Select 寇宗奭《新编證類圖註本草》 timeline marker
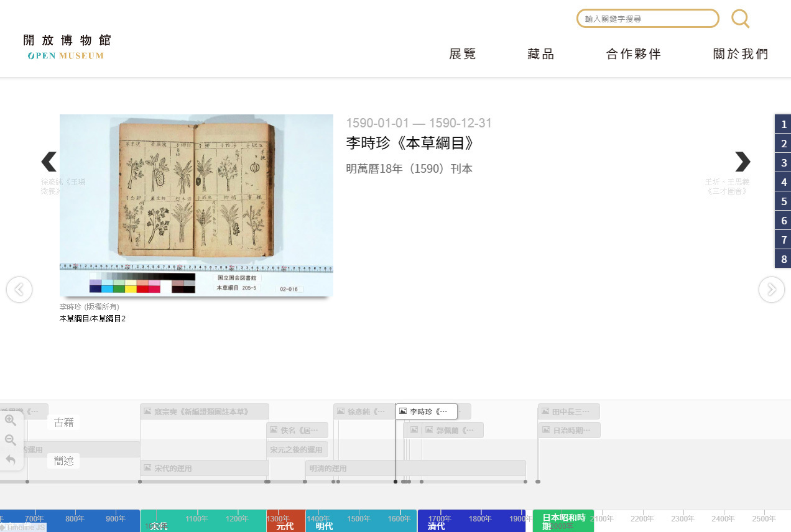Image resolution: width=791 pixels, height=532 pixels. (x=204, y=411)
